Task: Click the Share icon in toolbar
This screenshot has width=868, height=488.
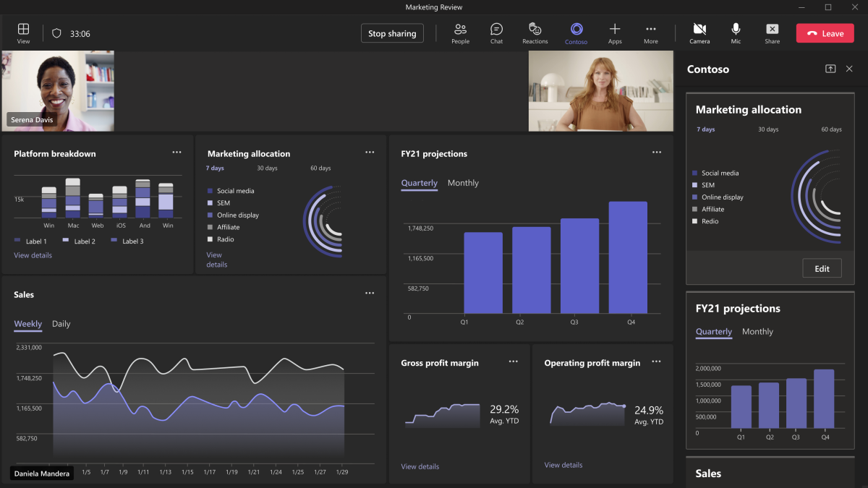Action: tap(773, 33)
